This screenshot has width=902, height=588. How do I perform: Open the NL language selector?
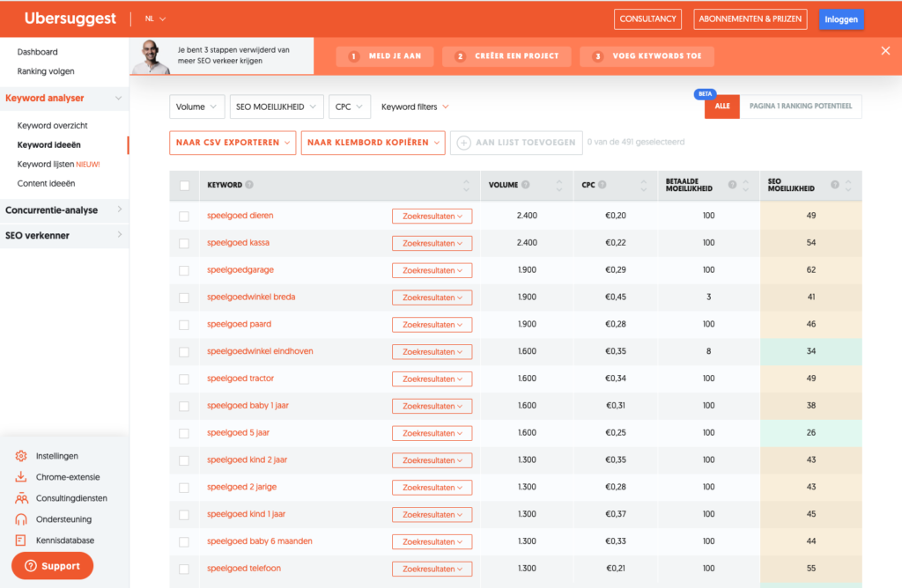click(x=155, y=19)
